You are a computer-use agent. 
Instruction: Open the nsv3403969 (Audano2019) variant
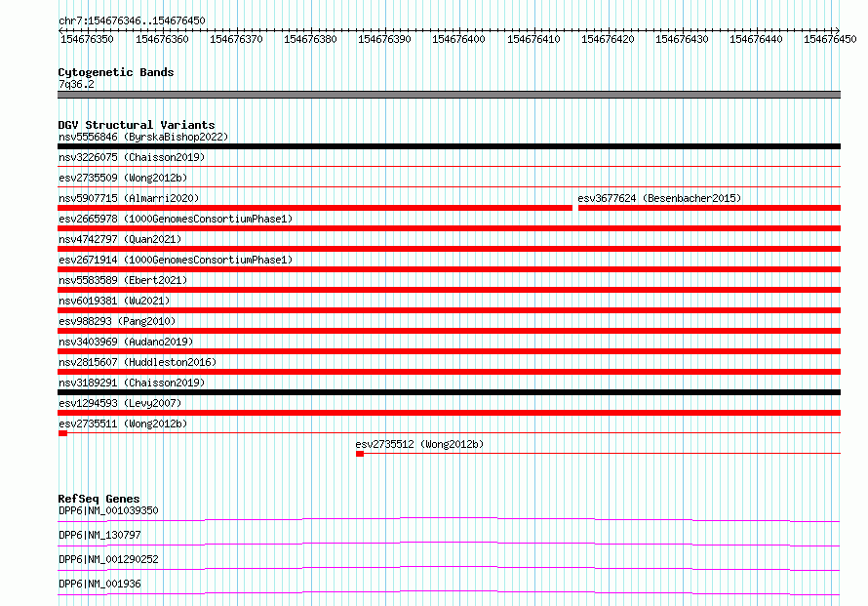pos(126,342)
